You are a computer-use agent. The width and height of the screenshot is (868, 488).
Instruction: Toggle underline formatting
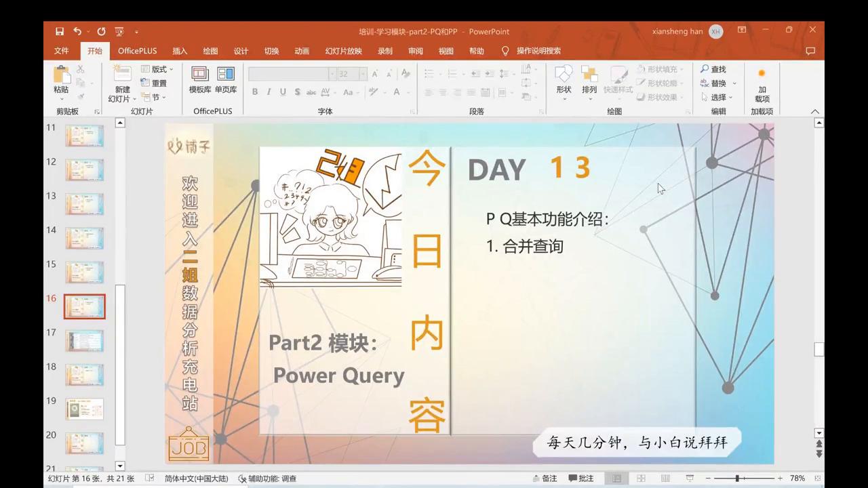283,91
